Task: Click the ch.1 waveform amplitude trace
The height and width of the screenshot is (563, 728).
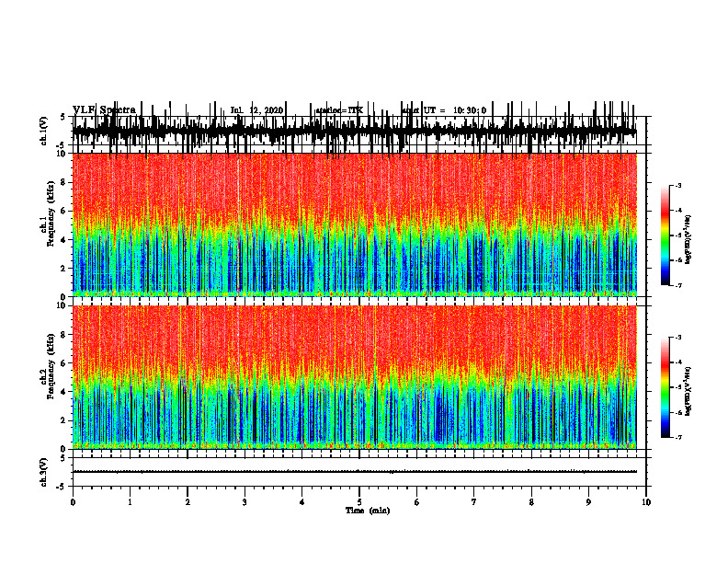Action: tap(354, 132)
